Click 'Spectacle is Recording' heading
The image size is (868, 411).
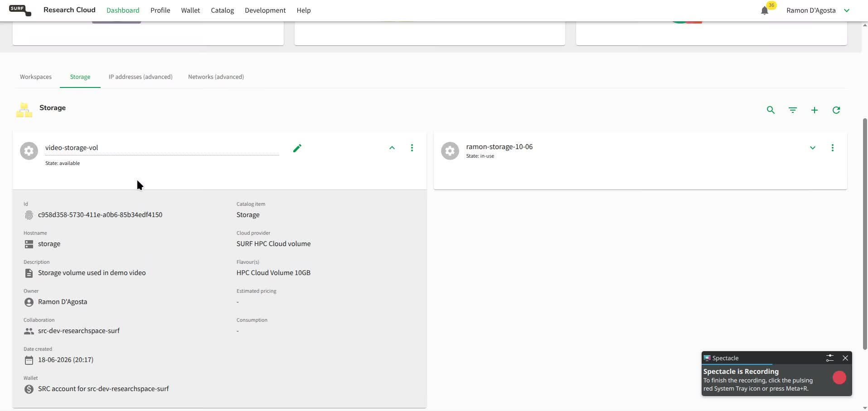(741, 372)
